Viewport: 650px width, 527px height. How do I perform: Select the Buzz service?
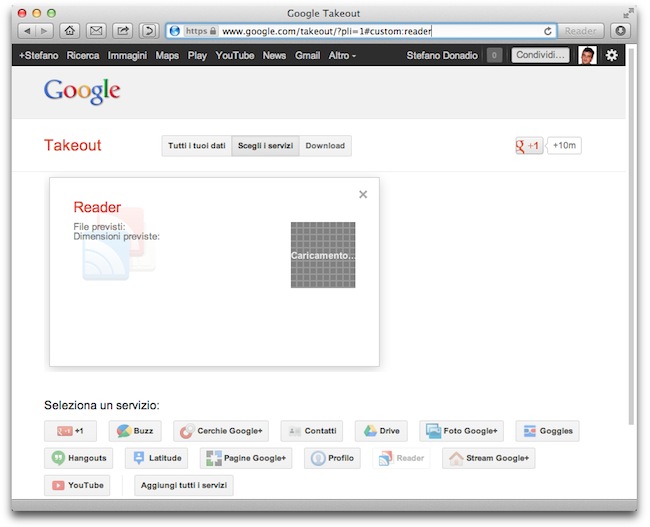tap(135, 431)
